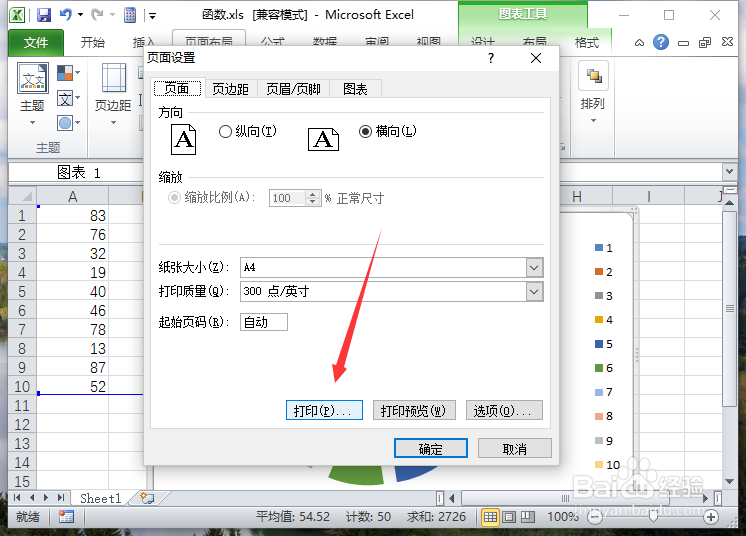This screenshot has width=746, height=536.
Task: Select Portrait (纵向) orientation radio button
Action: (225, 131)
